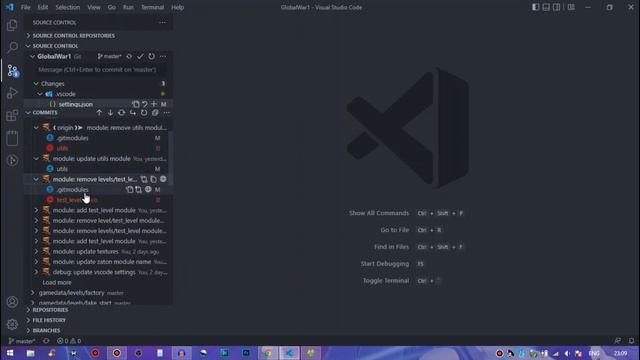Open the View menu

point(93,7)
